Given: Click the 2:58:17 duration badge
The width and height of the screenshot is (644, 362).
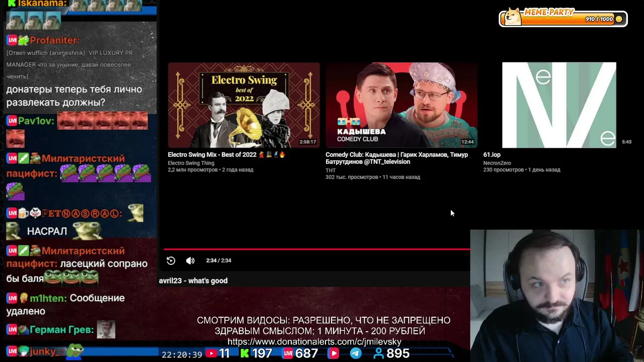Looking at the screenshot, I should tap(307, 142).
